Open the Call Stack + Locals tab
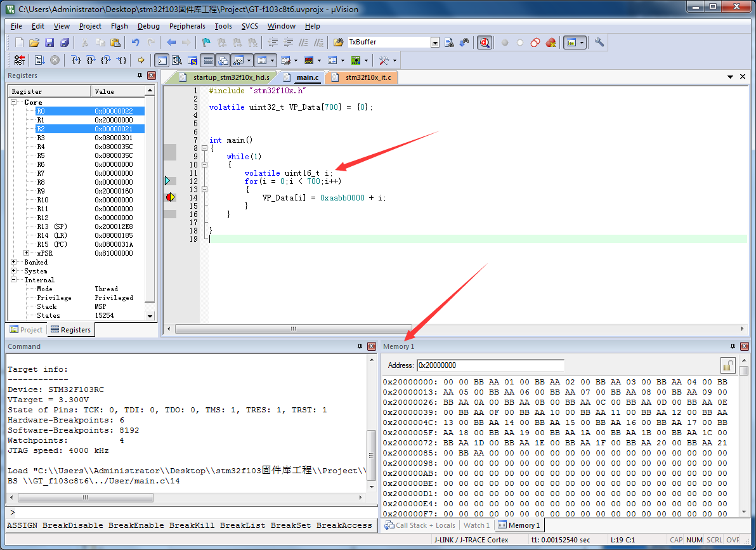756x550 pixels. pos(420,525)
